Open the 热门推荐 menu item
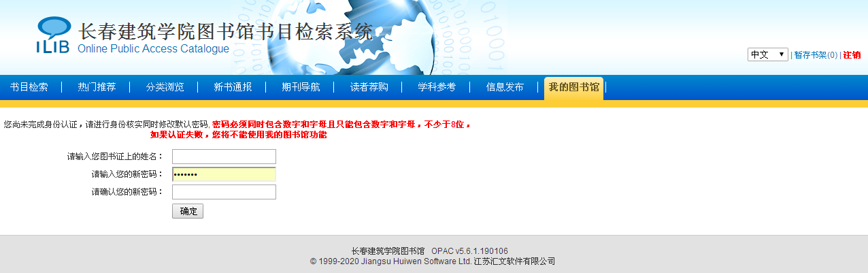Screen dimensions: 868x273 [x=97, y=87]
